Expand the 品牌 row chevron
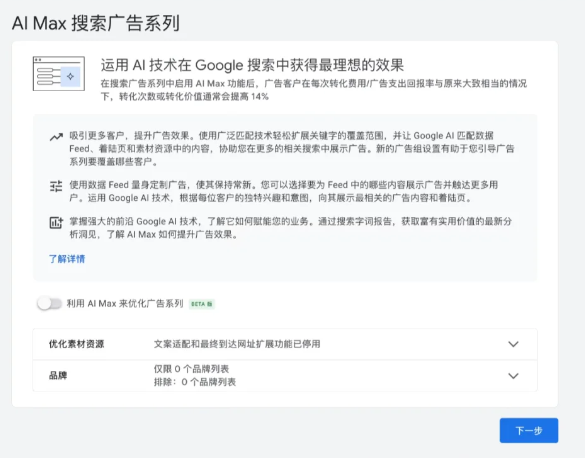The width and height of the screenshot is (585, 458). 513,376
